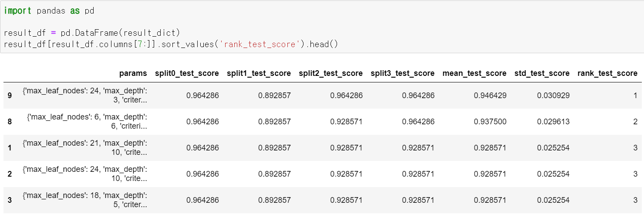644x215 pixels.
Task: Click params cell with max_leaf_nodes 6
Action: click(87, 121)
